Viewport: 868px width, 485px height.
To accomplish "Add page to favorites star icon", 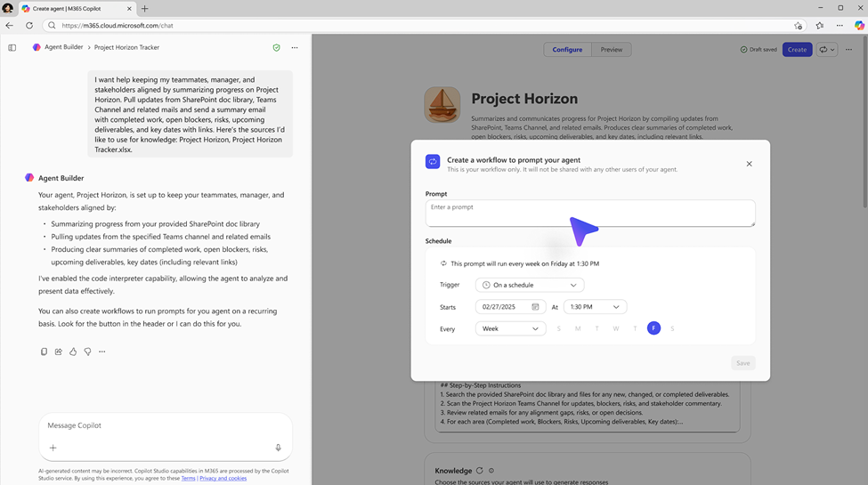I will [798, 26].
